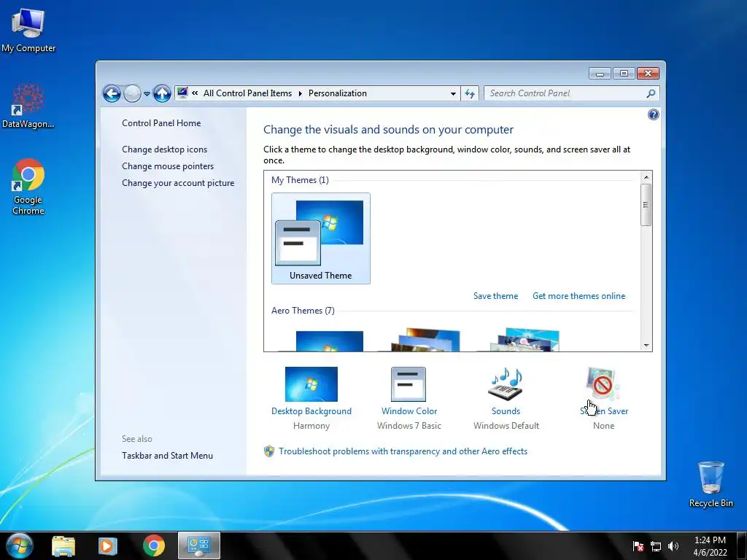The image size is (747, 560).
Task: Click Sounds label text
Action: (506, 411)
